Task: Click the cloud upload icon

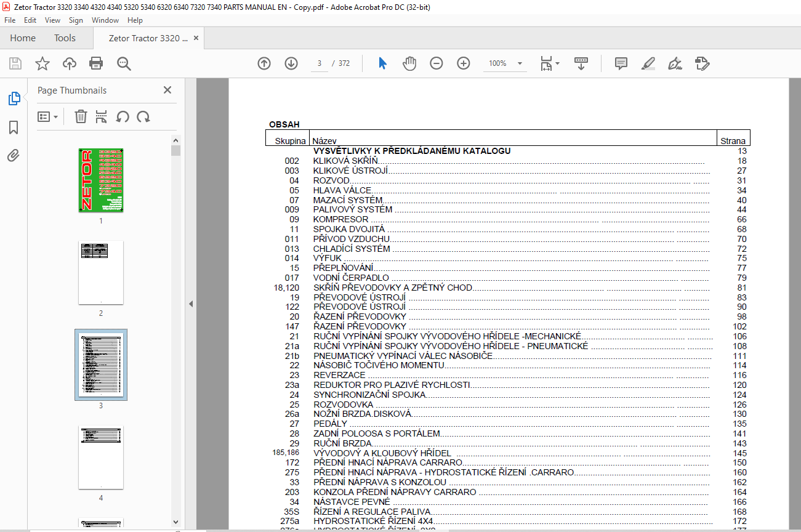Action: 69,63
